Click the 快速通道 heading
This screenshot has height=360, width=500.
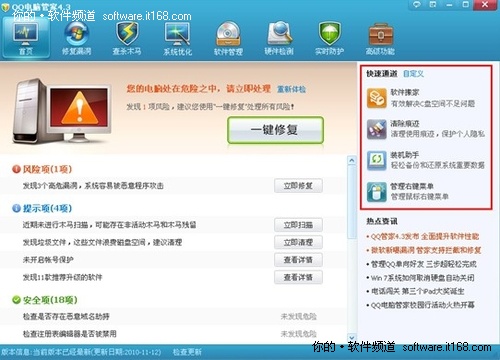point(382,74)
